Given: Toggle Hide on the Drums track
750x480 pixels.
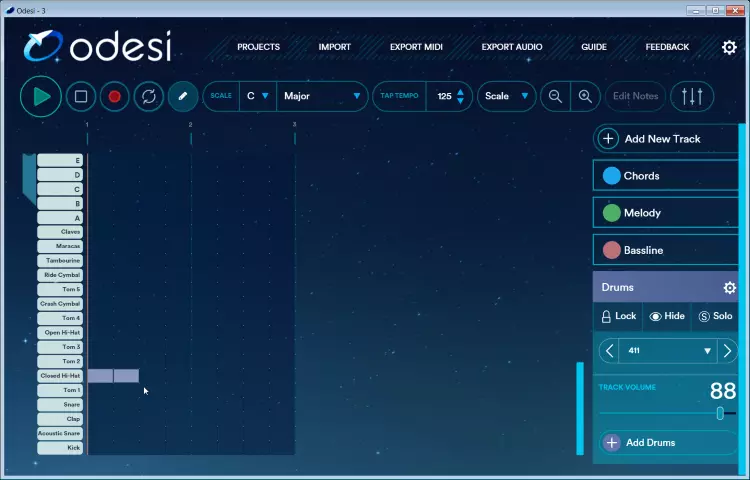Looking at the screenshot, I should 667,316.
